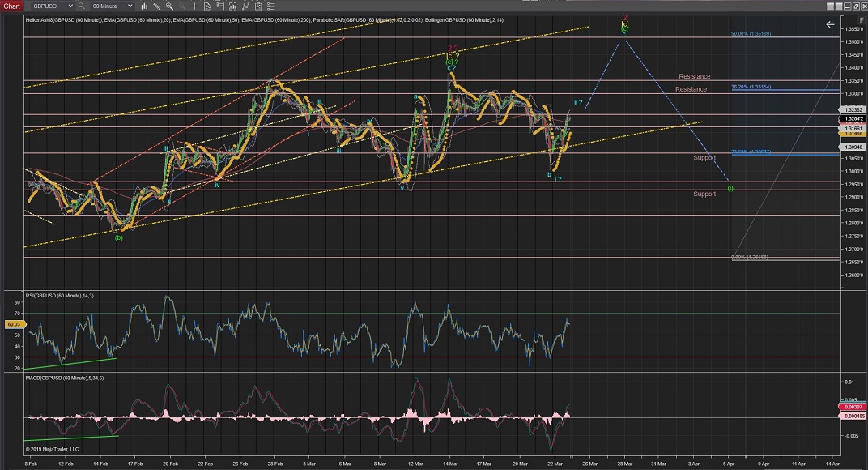Click the HeikenAshi8 indicator label text
This screenshot has width=868, height=470.
[x=64, y=20]
